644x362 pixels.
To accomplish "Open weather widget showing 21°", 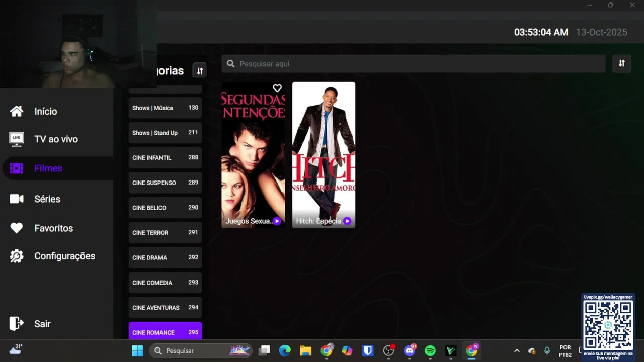I will coord(16,349).
